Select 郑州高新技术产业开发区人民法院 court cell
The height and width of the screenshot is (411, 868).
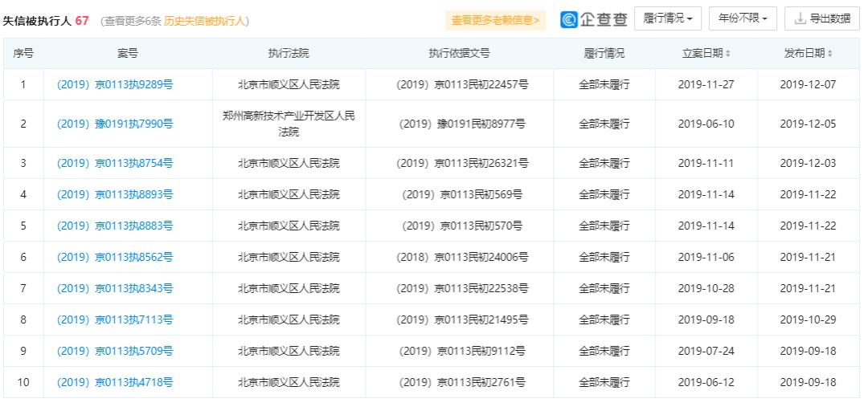coord(289,124)
